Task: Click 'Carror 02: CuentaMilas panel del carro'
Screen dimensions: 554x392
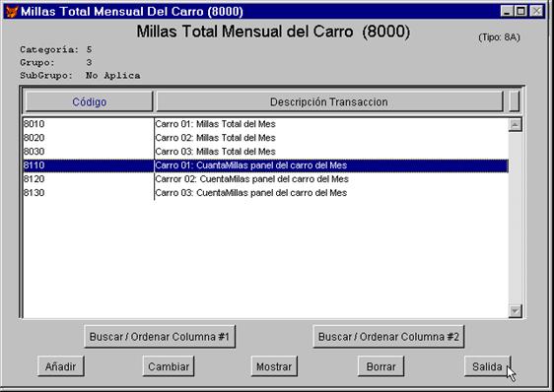Action: 252,179
